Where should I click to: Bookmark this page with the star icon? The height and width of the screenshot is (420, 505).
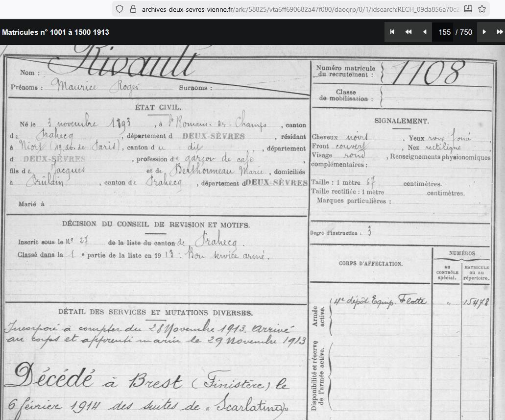pyautogui.click(x=482, y=9)
